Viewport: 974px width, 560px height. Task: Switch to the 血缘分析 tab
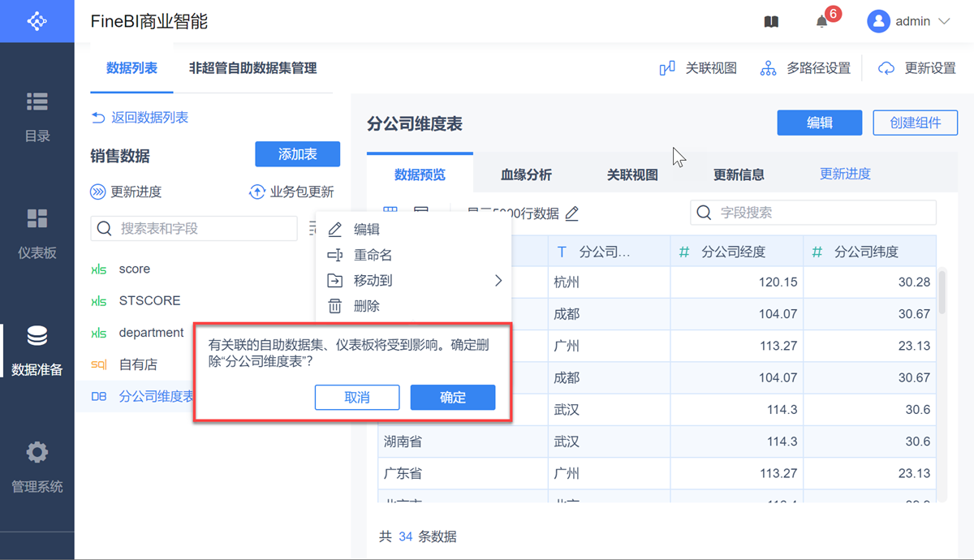pos(526,174)
